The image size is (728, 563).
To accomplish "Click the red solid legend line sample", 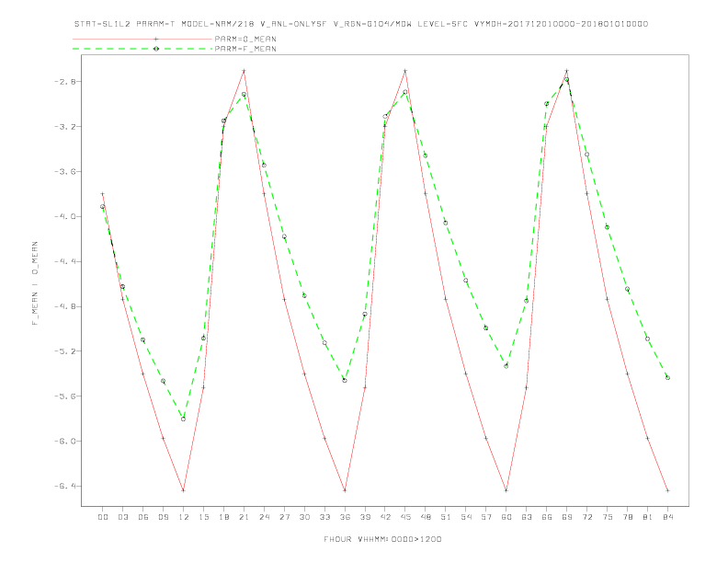I will point(142,39).
